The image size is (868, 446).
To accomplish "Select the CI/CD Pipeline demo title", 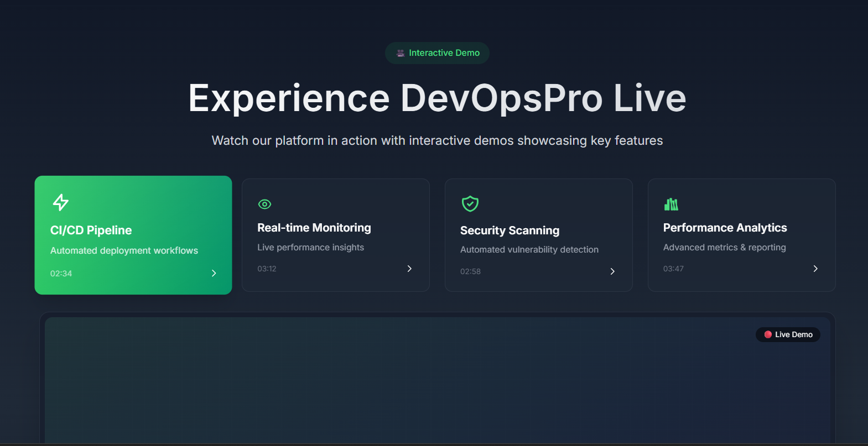I will 91,230.
